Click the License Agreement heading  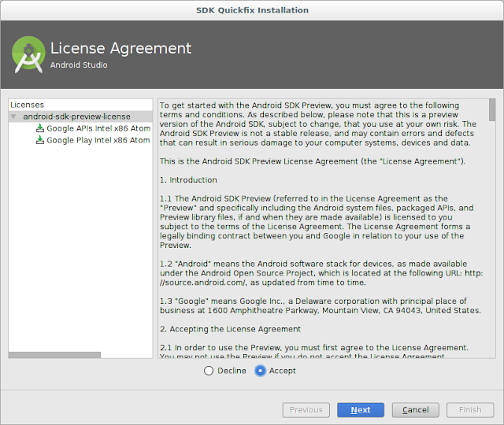click(120, 49)
